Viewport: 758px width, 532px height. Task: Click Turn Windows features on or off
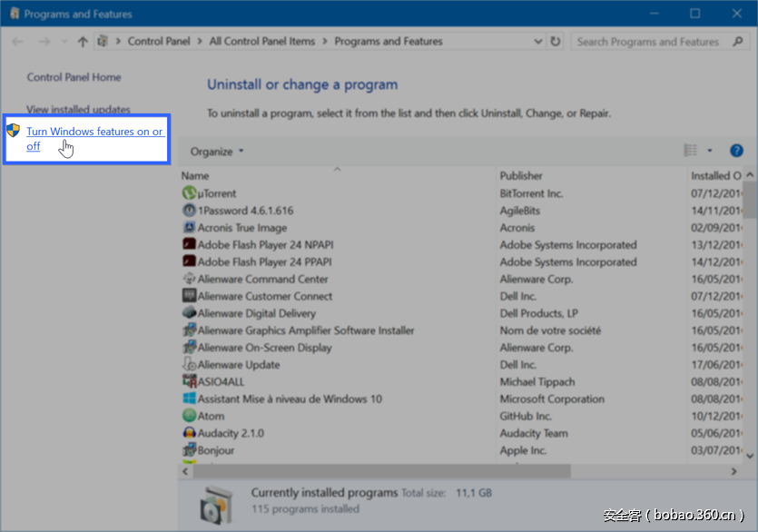point(94,139)
